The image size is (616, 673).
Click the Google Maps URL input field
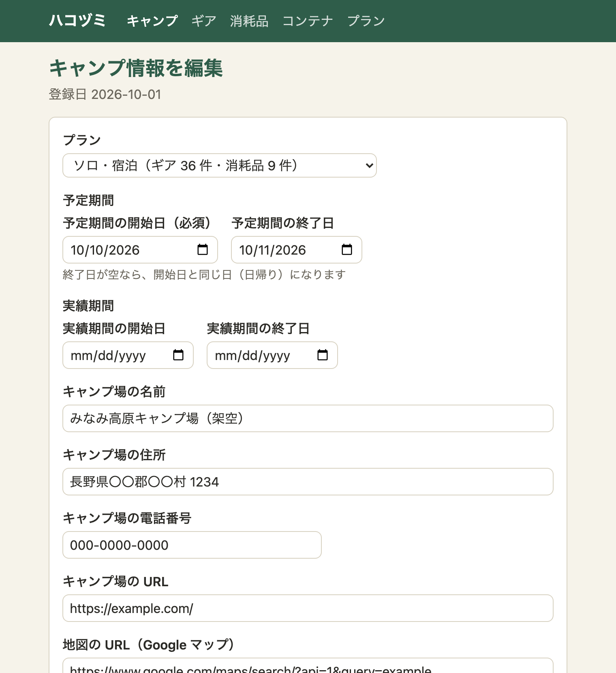[x=308, y=666]
